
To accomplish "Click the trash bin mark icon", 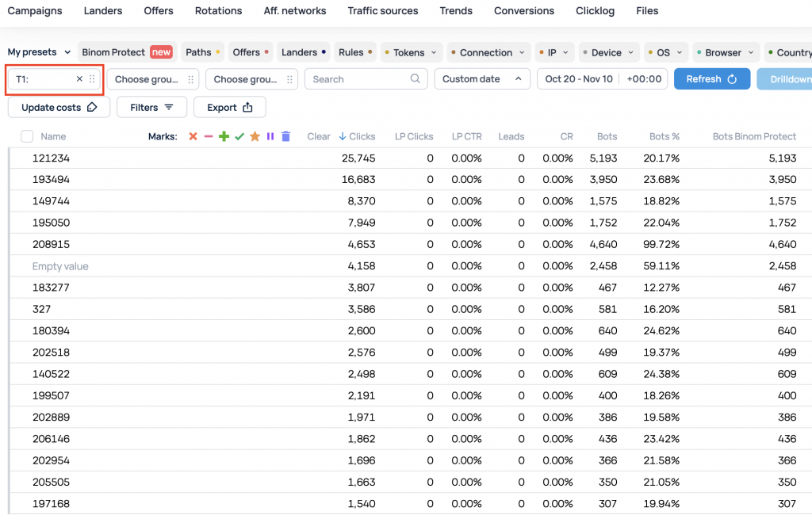I will pos(286,137).
